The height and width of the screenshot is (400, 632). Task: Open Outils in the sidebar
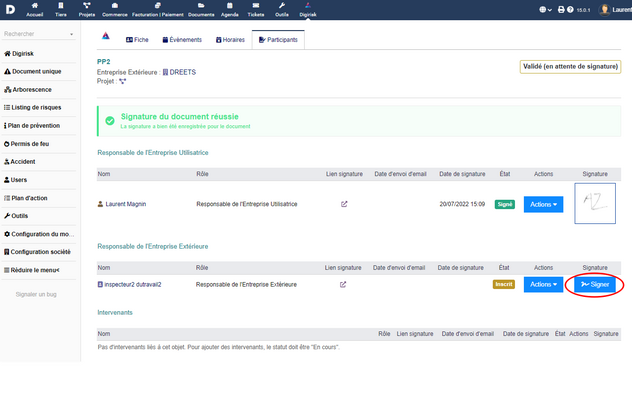pos(16,216)
